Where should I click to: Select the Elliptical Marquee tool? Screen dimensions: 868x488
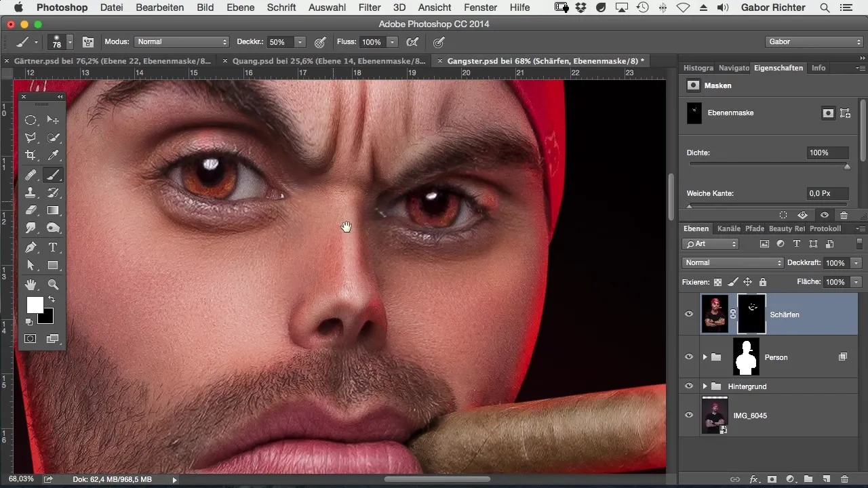[x=31, y=120]
